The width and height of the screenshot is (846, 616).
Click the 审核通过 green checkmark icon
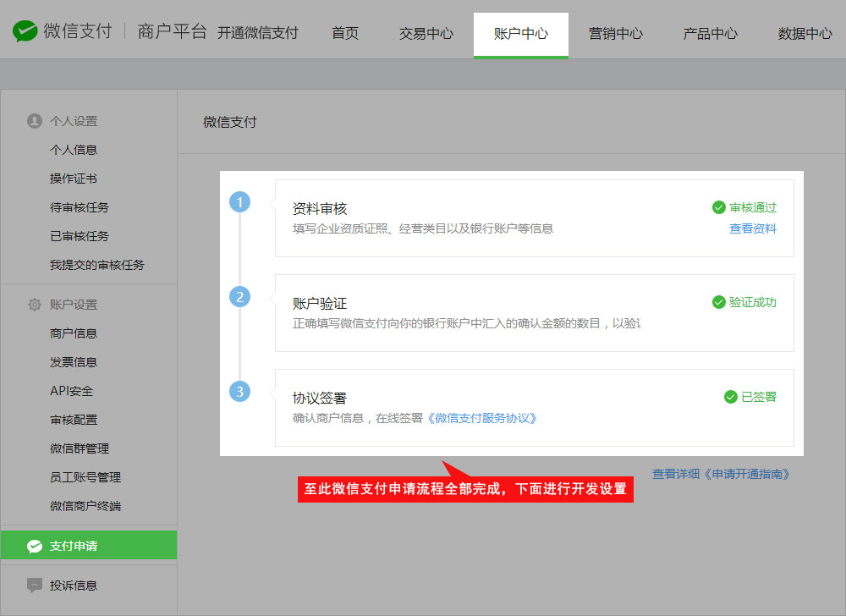[x=719, y=207]
